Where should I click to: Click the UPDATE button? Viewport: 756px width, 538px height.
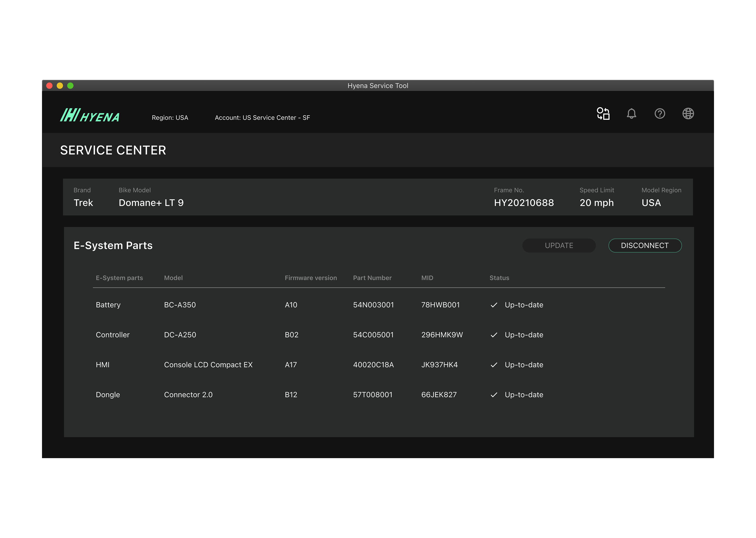(559, 245)
